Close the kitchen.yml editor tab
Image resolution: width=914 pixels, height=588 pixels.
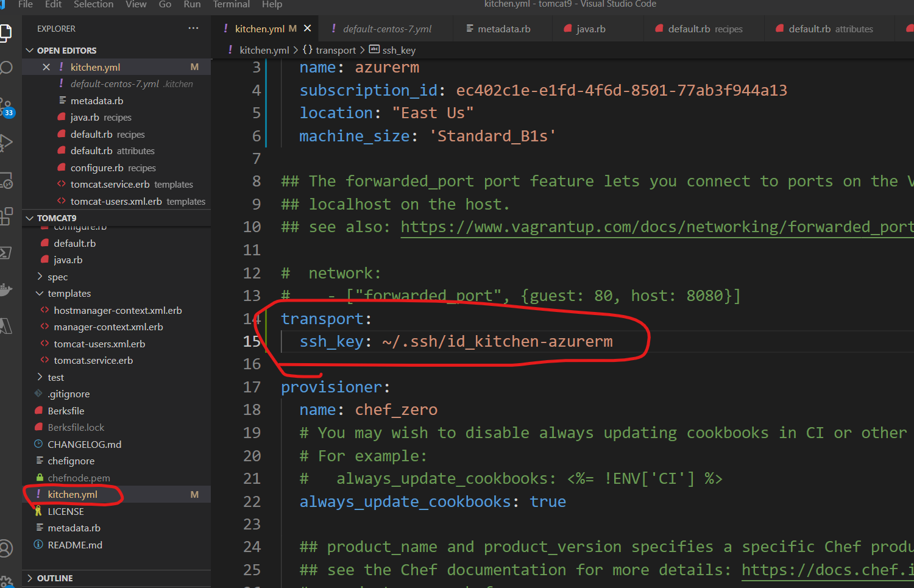point(308,29)
